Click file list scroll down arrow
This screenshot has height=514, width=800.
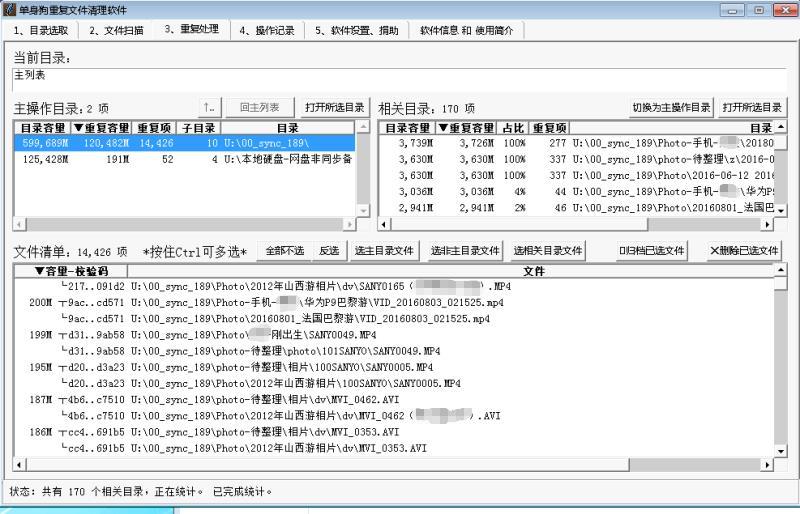(781, 451)
